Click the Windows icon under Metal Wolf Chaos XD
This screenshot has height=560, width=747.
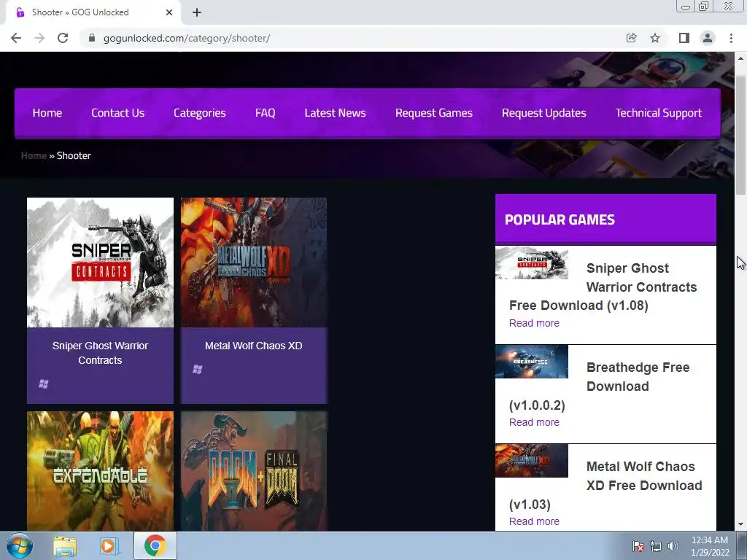pos(197,369)
